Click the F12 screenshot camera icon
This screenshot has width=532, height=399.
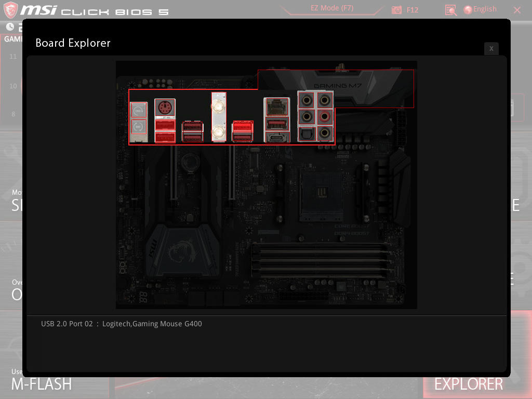(x=396, y=10)
